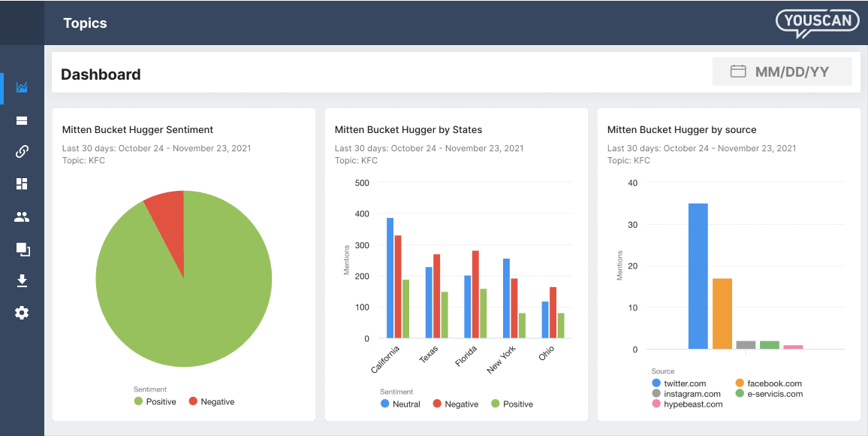
Task: Click the New York axis label
Action: [502, 359]
